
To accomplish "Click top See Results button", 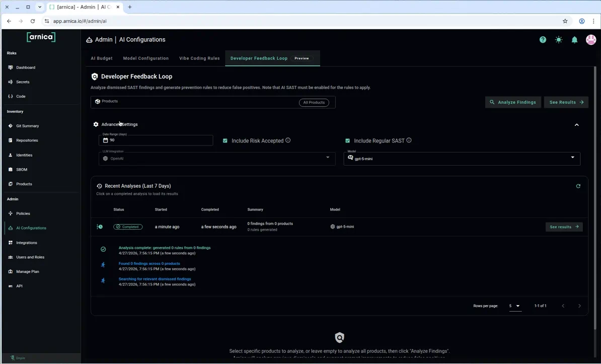I will click(566, 102).
